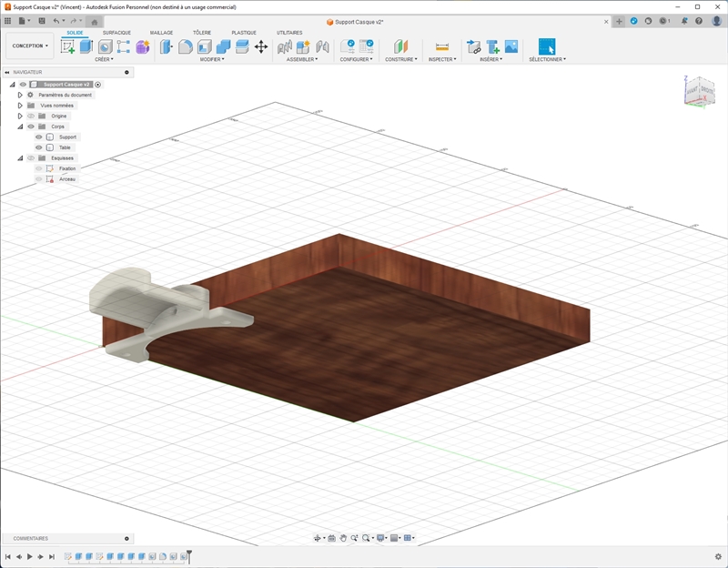Switch to the PLASTIQUE tab
This screenshot has width=728, height=568.
point(244,33)
